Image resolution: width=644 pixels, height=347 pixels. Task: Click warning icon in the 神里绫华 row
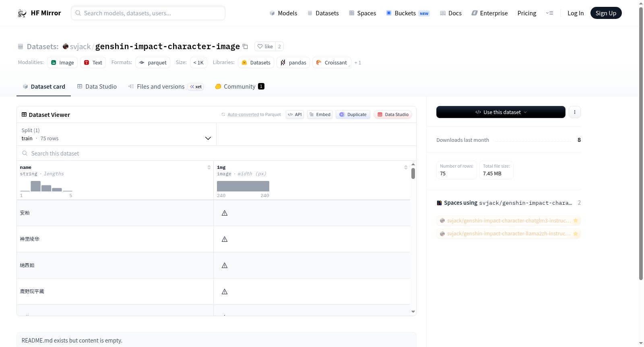225,239
